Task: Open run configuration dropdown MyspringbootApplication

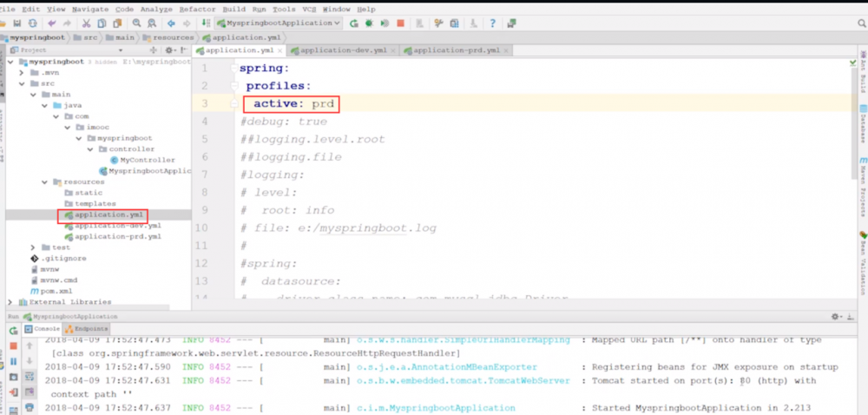Action: pos(279,23)
